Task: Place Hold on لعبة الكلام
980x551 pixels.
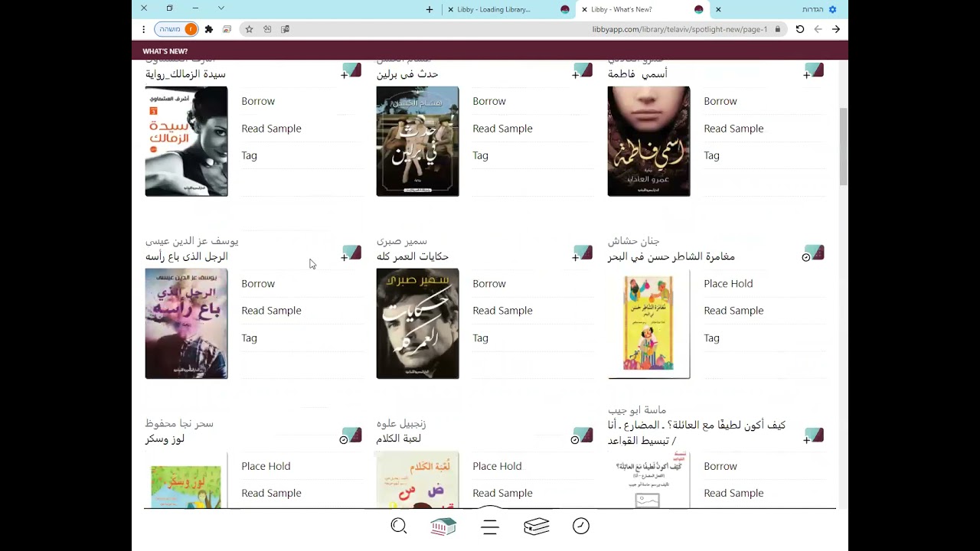Action: pyautogui.click(x=497, y=466)
